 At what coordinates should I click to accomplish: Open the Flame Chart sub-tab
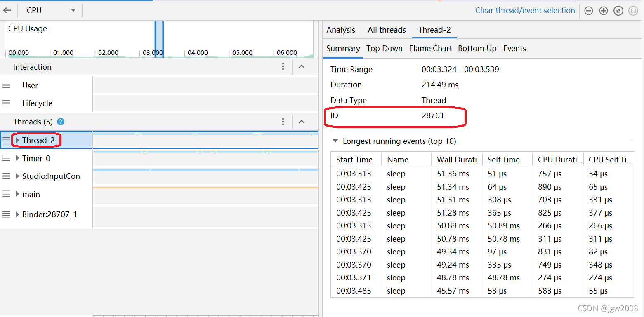[431, 48]
